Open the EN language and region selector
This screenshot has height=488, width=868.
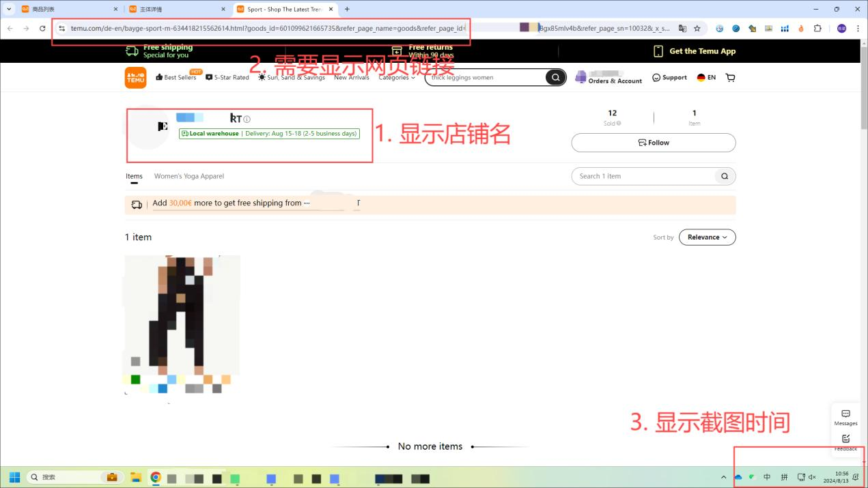[706, 77]
